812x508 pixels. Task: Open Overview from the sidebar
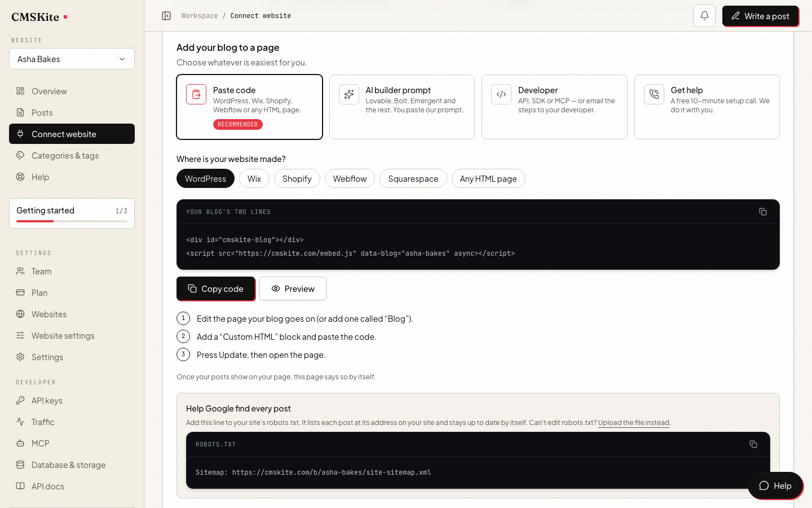click(x=72, y=91)
